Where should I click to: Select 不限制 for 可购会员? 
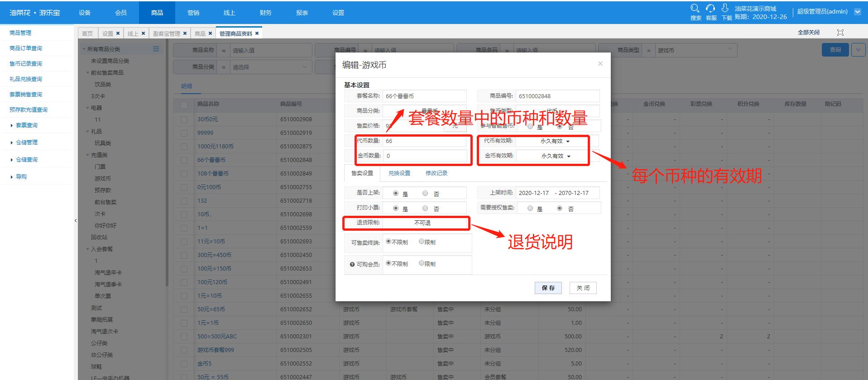tap(388, 263)
